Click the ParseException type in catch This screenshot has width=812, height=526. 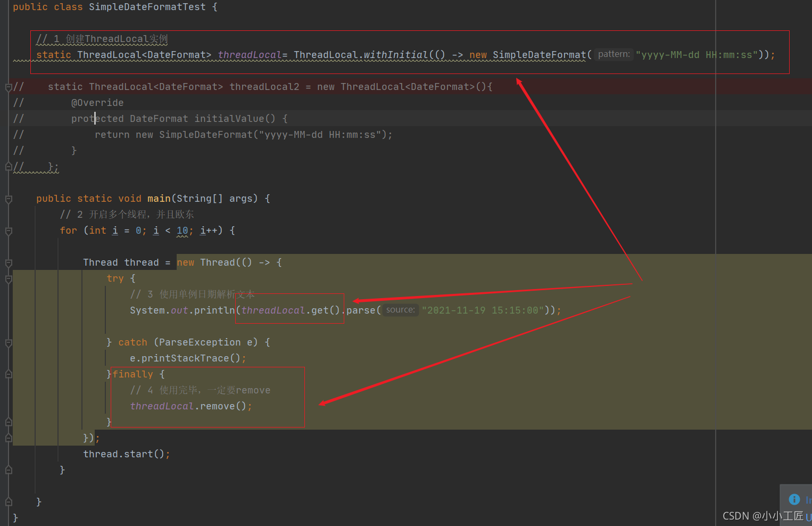tap(200, 342)
